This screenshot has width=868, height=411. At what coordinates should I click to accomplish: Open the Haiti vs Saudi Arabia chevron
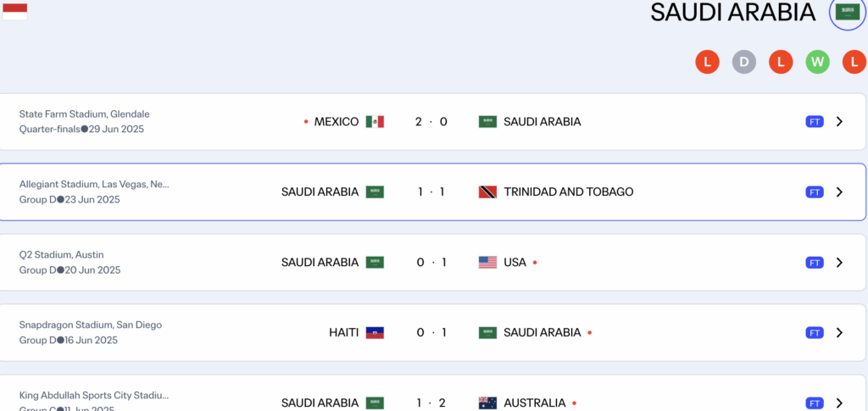pyautogui.click(x=839, y=333)
